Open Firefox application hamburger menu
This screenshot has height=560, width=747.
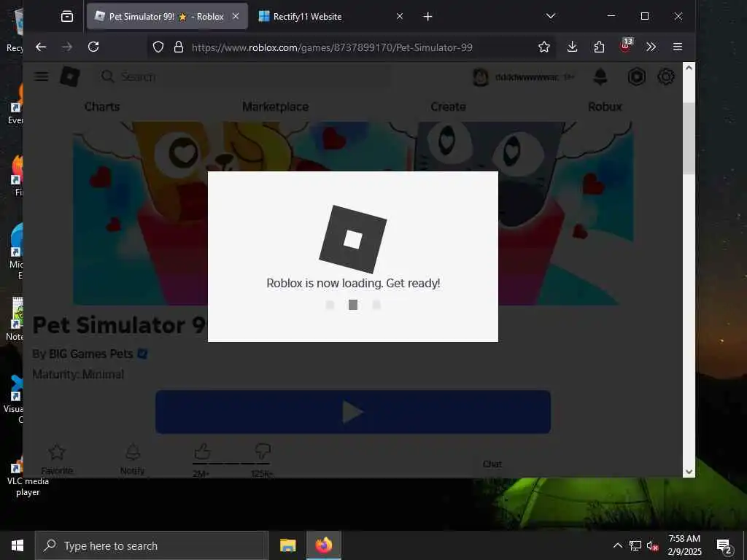pos(678,47)
